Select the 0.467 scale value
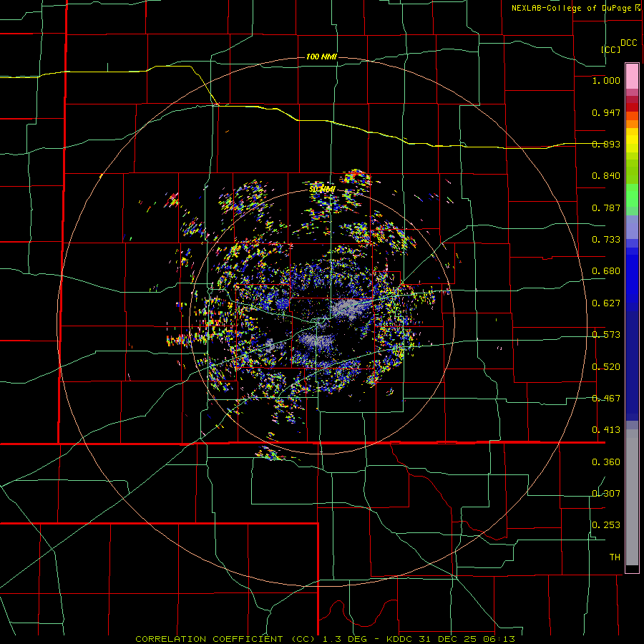This screenshot has height=644, width=644. pos(606,399)
